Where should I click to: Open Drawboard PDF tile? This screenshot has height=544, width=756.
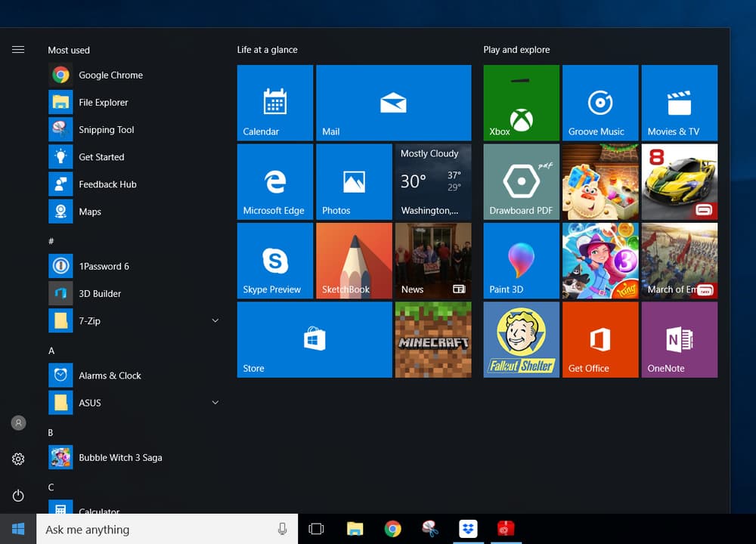pyautogui.click(x=521, y=181)
